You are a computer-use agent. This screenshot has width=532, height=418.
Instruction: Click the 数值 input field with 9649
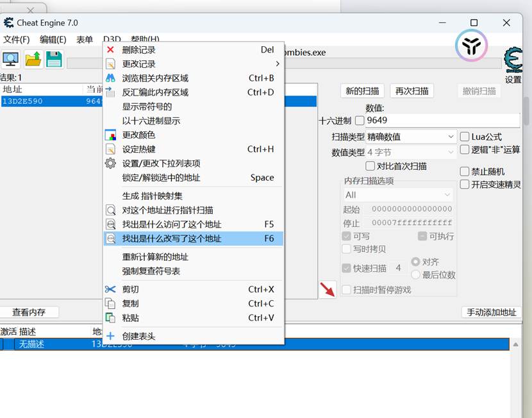point(442,121)
